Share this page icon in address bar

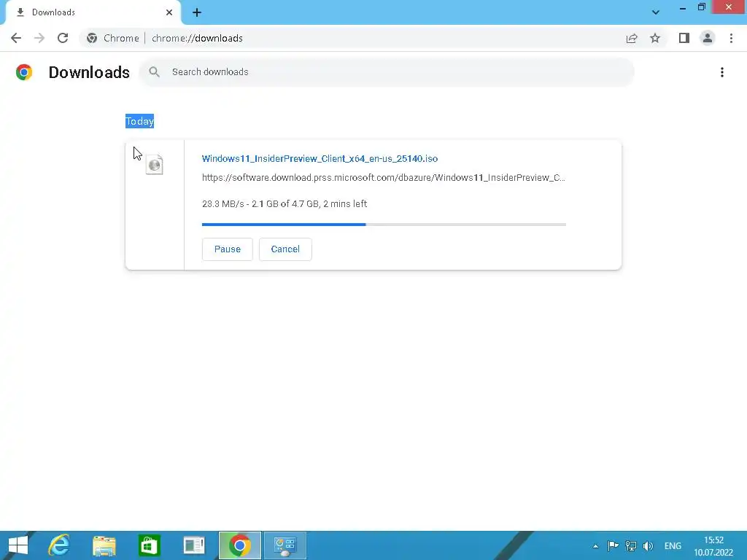pyautogui.click(x=632, y=38)
